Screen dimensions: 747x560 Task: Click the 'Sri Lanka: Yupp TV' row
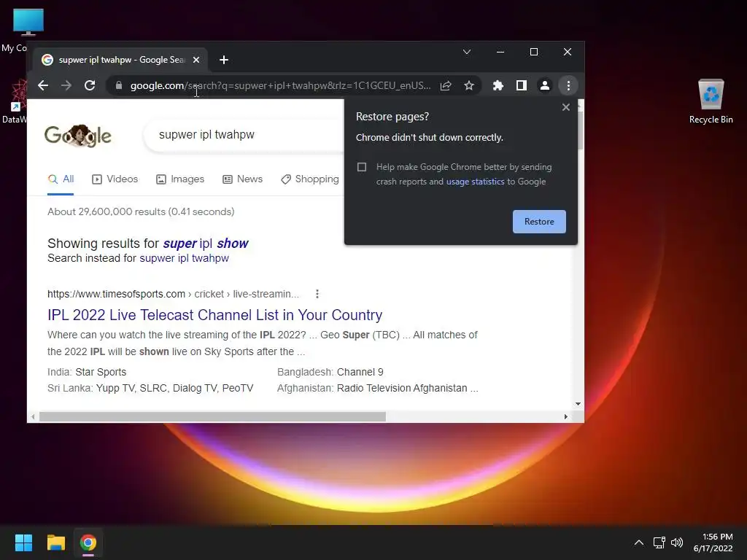point(150,388)
